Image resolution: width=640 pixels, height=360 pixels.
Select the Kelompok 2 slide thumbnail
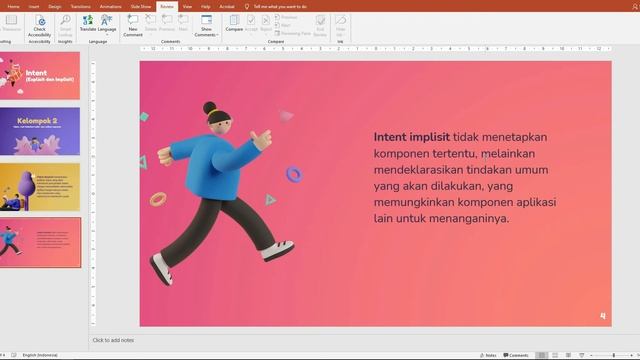coord(40,131)
